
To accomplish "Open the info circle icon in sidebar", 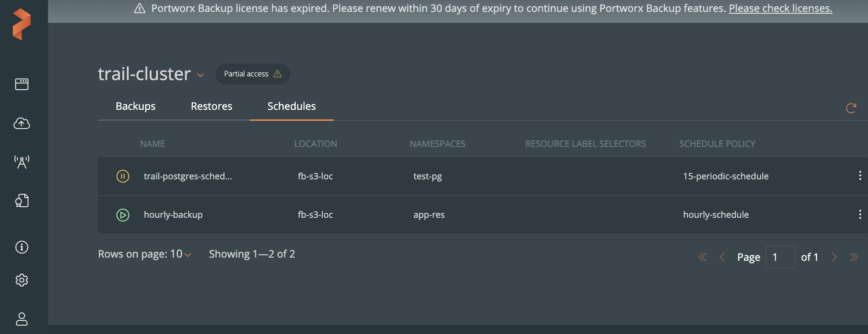I will 22,247.
